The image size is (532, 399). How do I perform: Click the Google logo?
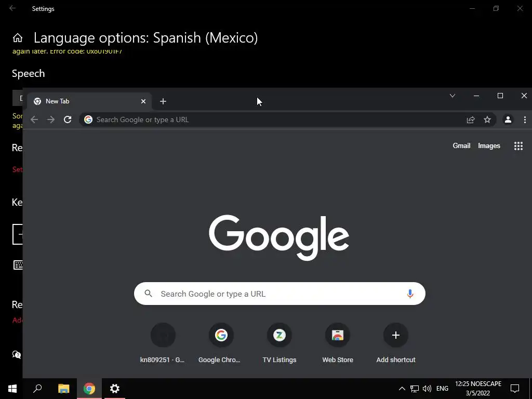click(279, 237)
